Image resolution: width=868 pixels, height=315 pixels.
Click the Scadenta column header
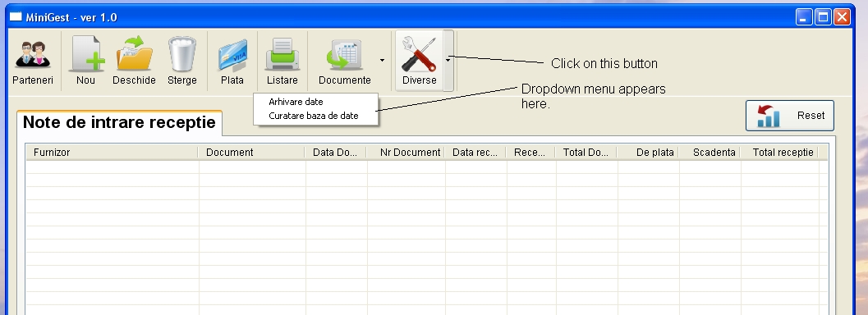pos(710,153)
